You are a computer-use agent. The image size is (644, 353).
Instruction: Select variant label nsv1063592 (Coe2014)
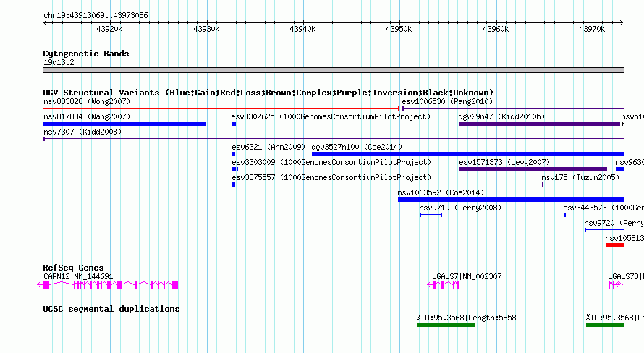coord(441,192)
